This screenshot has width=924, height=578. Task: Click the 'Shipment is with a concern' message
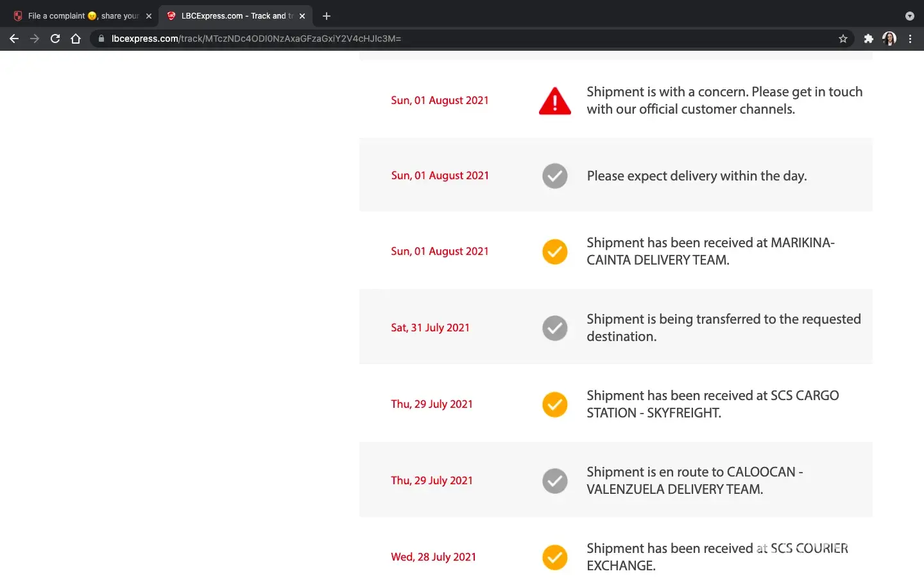[x=724, y=101]
